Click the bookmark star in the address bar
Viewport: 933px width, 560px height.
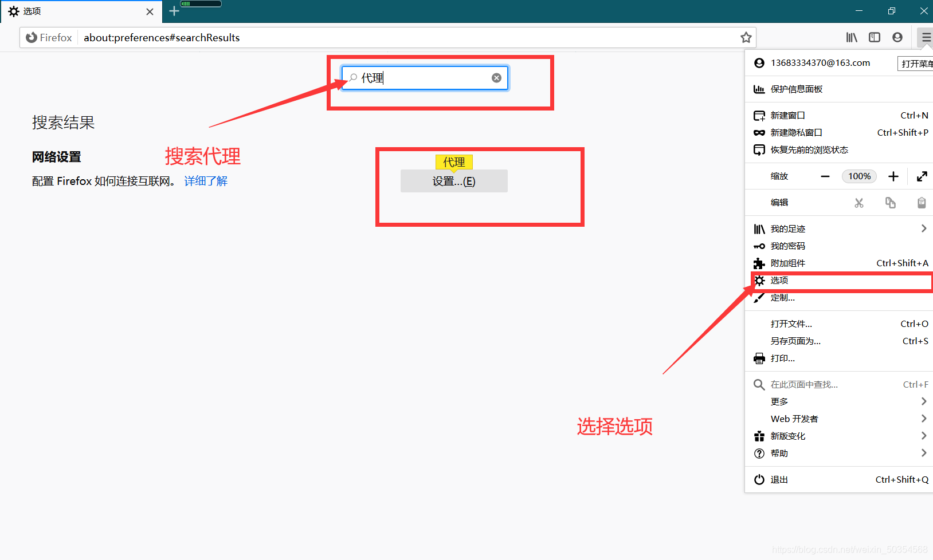tap(746, 37)
